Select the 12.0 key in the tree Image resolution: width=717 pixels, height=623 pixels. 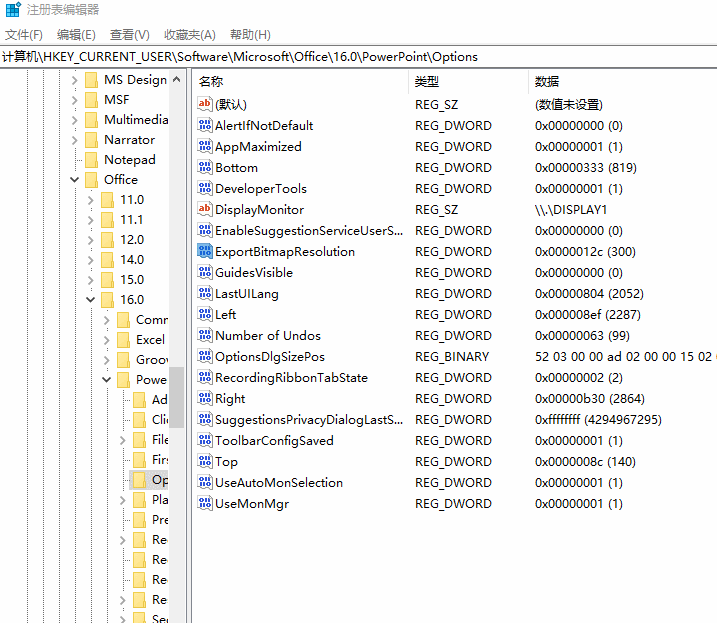[132, 240]
